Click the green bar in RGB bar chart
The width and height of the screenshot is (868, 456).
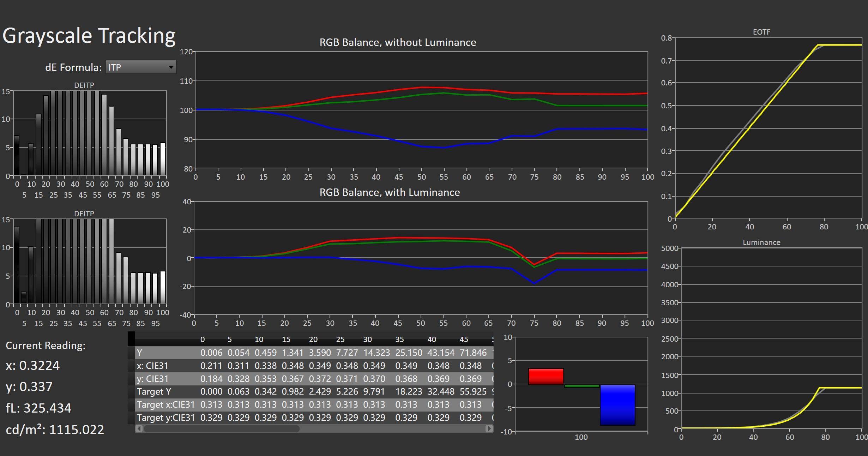[581, 386]
